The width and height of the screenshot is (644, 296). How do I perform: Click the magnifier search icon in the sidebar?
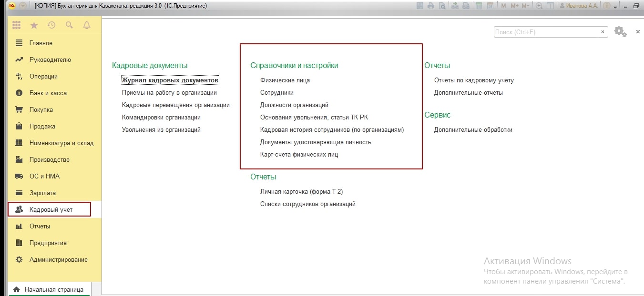pos(69,25)
